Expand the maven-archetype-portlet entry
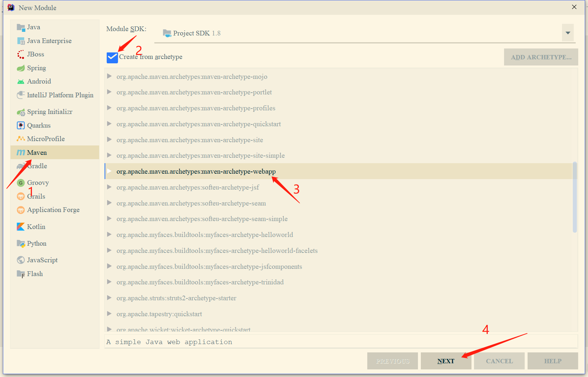The width and height of the screenshot is (588, 377). (x=109, y=92)
